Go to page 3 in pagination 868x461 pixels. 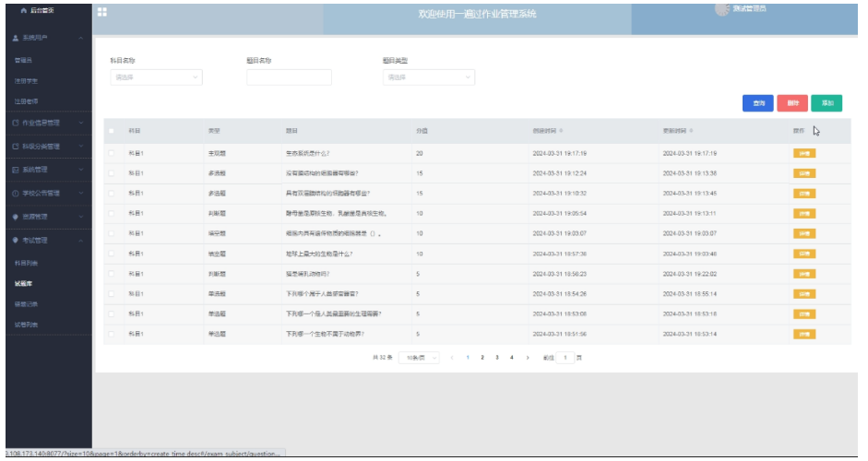point(497,358)
